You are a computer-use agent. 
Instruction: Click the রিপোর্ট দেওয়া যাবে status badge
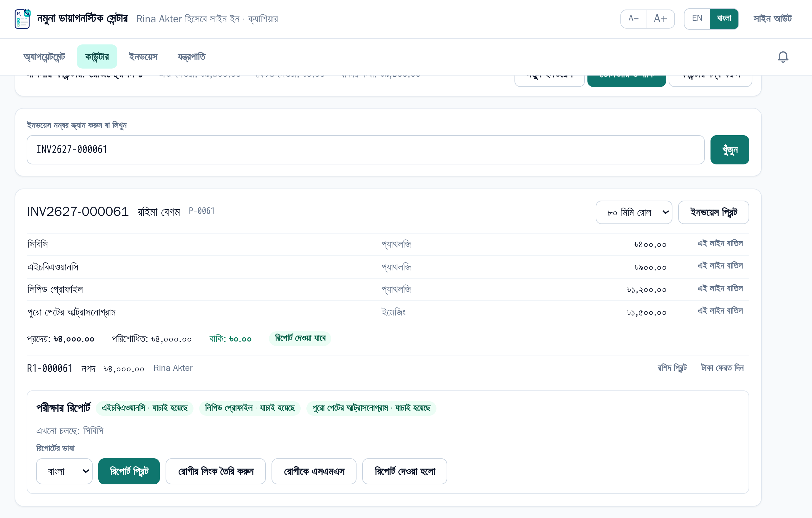click(x=300, y=338)
